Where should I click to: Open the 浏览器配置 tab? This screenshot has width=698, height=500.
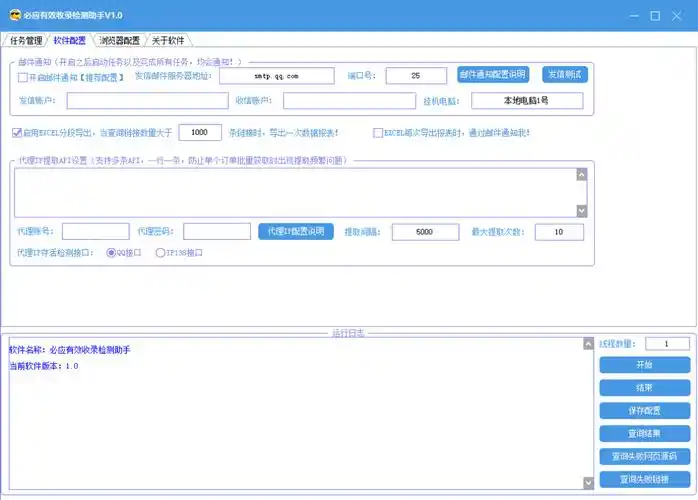[119, 41]
